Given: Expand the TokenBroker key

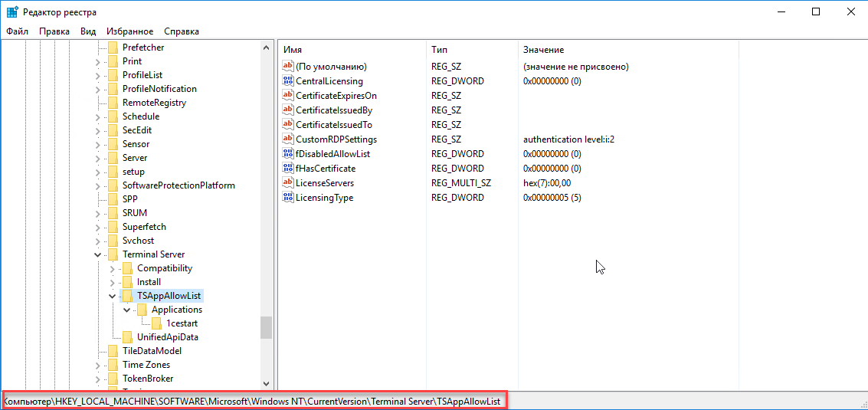Looking at the screenshot, I should pos(98,379).
